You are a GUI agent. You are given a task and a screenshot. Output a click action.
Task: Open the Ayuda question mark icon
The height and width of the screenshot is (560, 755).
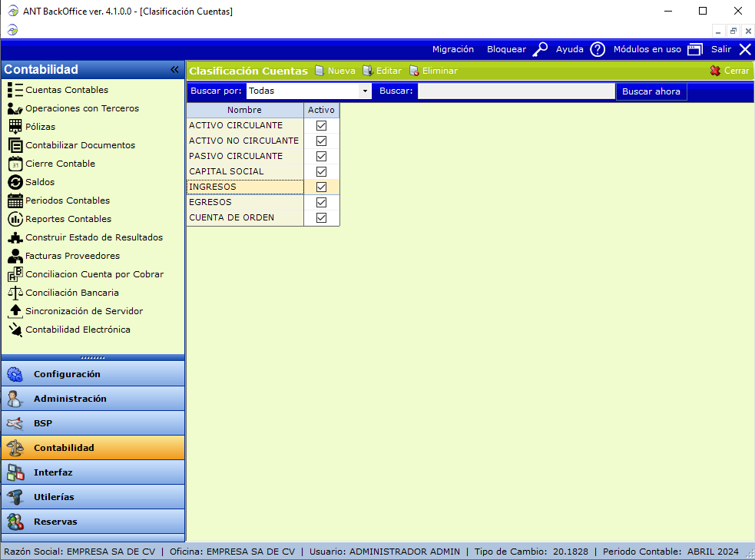coord(598,49)
